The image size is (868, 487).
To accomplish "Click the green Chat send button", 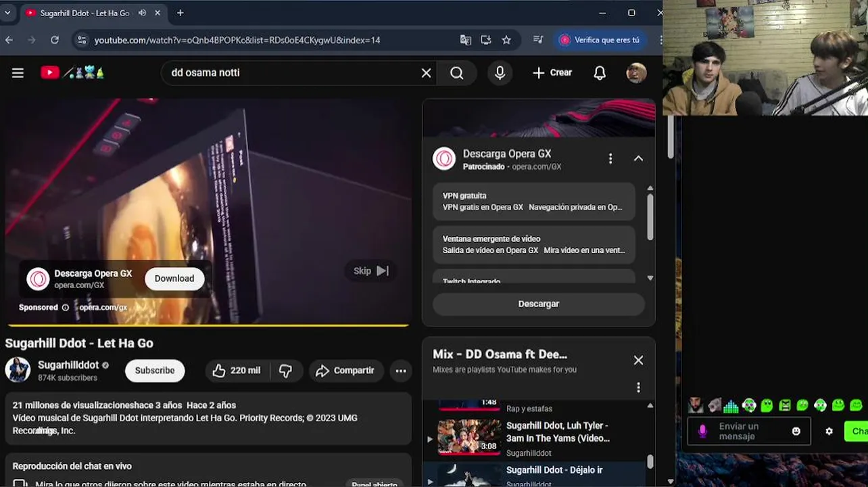I will pyautogui.click(x=857, y=431).
